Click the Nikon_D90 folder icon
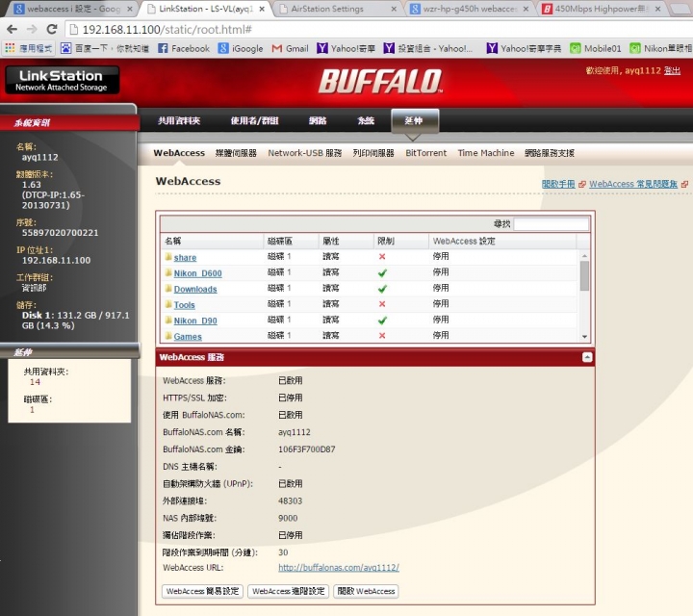 pyautogui.click(x=168, y=321)
